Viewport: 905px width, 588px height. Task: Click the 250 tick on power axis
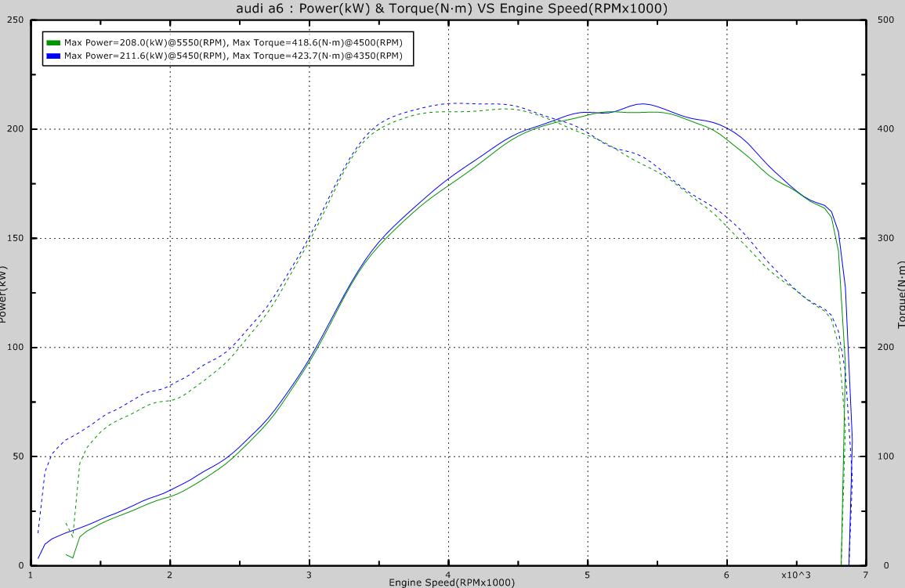click(x=16, y=20)
